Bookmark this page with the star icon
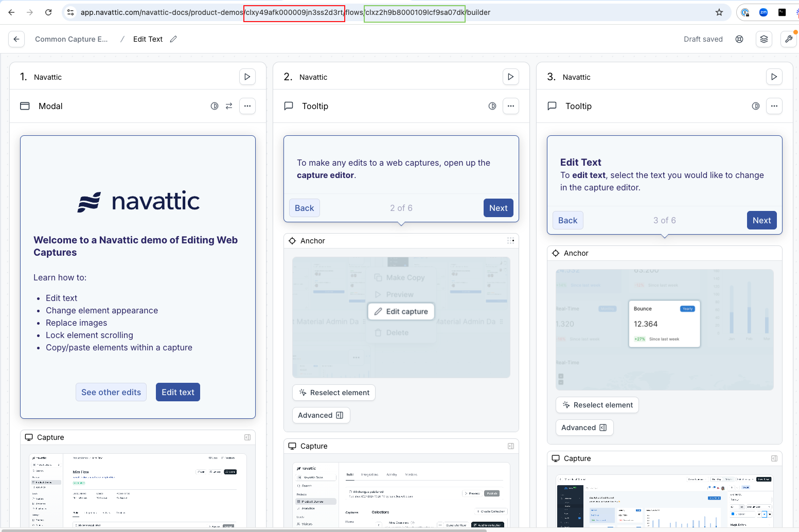Image resolution: width=799 pixels, height=532 pixels. [x=719, y=12]
